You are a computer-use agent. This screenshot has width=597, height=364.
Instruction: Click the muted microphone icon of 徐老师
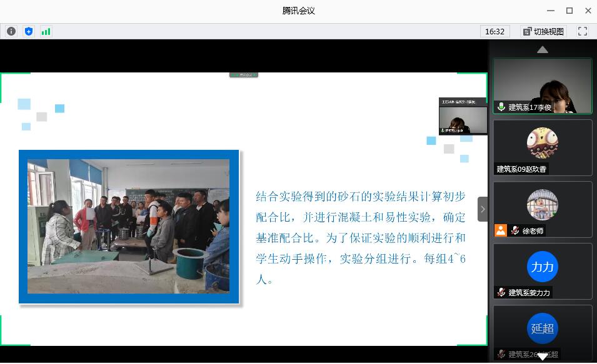coord(515,230)
